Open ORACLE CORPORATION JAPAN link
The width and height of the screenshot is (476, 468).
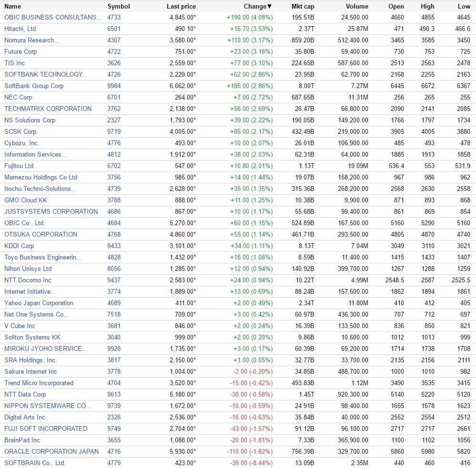coord(51,452)
